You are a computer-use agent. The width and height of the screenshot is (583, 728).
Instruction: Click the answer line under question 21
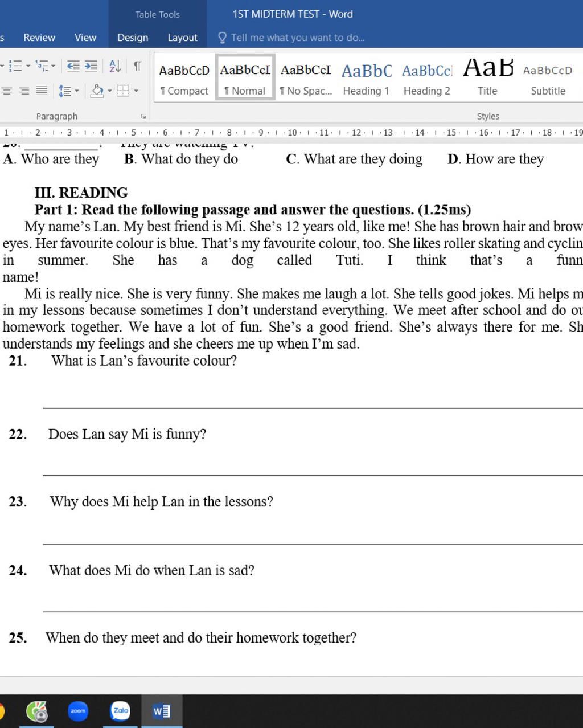(313, 407)
